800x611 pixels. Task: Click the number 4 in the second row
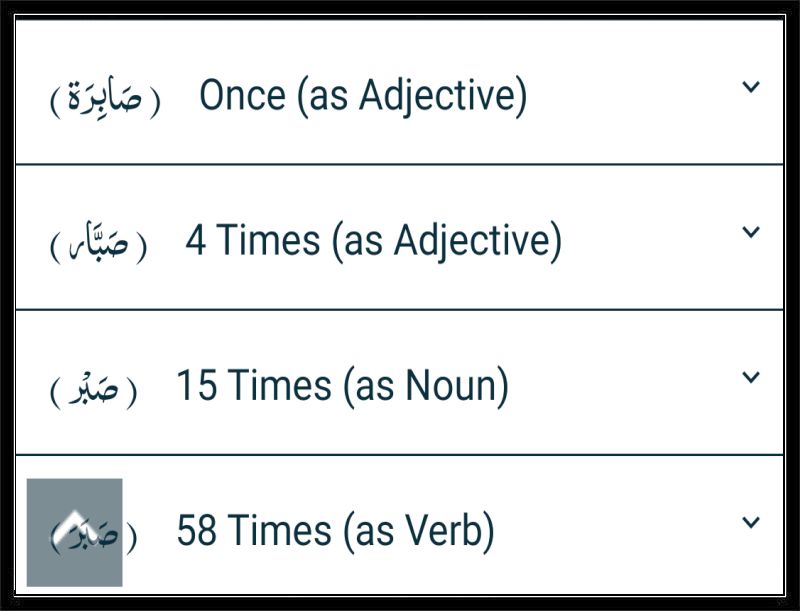[196, 240]
